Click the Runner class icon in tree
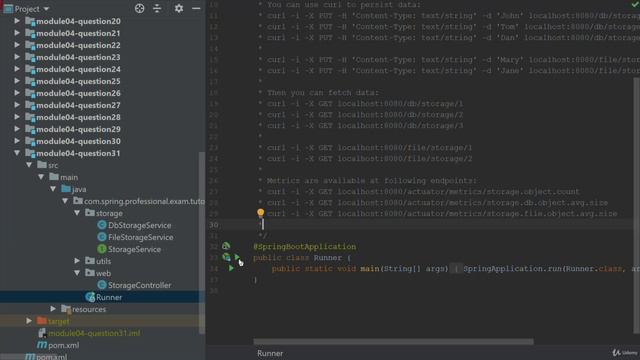This screenshot has width=640, height=360. 90,297
